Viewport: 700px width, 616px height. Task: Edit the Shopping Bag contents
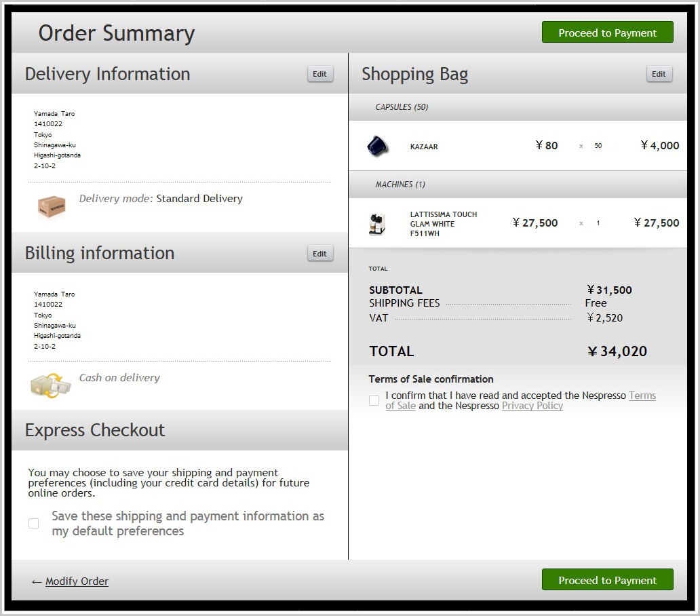pyautogui.click(x=659, y=74)
